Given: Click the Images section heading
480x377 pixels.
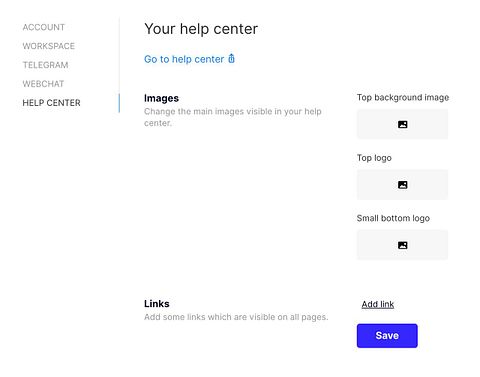Looking at the screenshot, I should [161, 98].
